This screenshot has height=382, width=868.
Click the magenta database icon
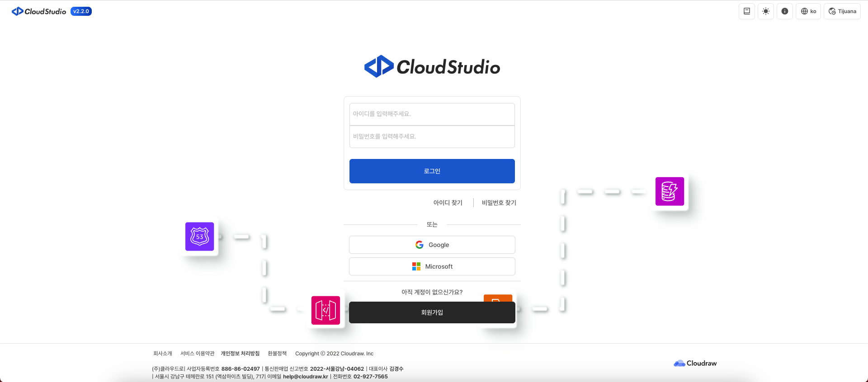tap(670, 191)
